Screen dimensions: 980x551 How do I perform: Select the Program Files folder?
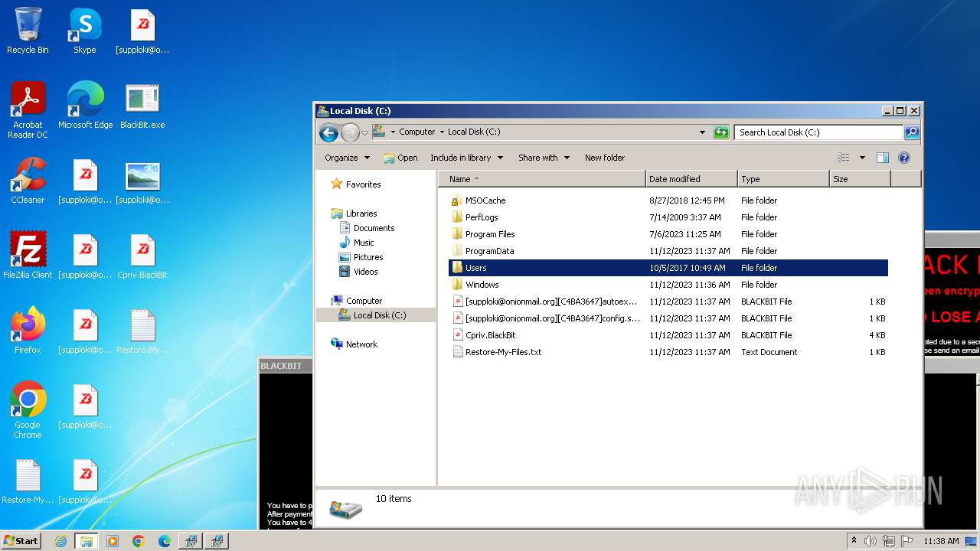pos(668,234)
